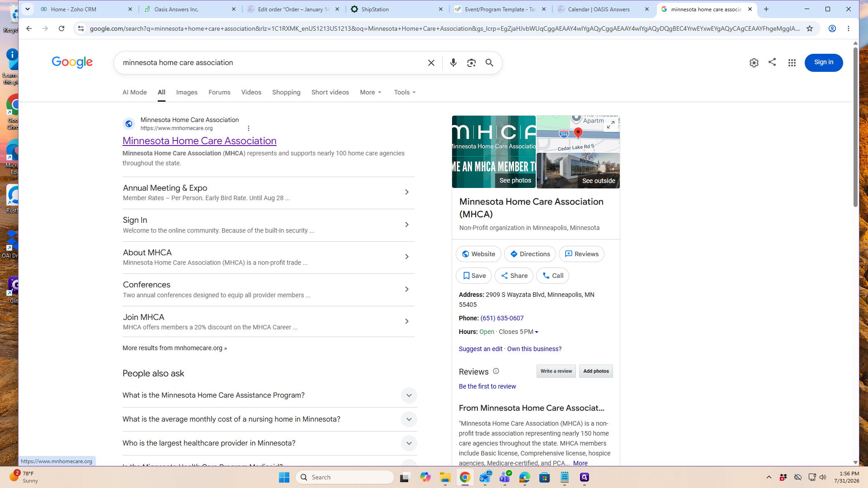Focus the Google search input field
The height and width of the screenshot is (488, 868).
[271, 63]
